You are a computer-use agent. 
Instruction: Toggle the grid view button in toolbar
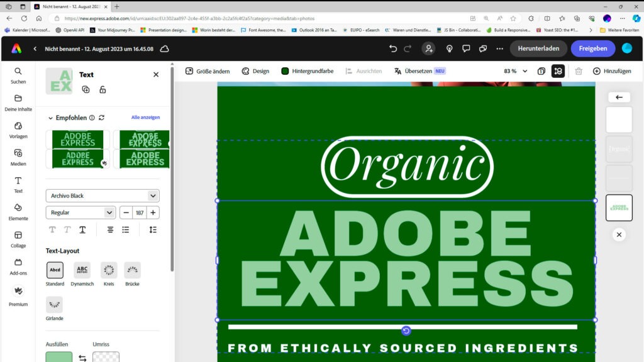pos(558,71)
